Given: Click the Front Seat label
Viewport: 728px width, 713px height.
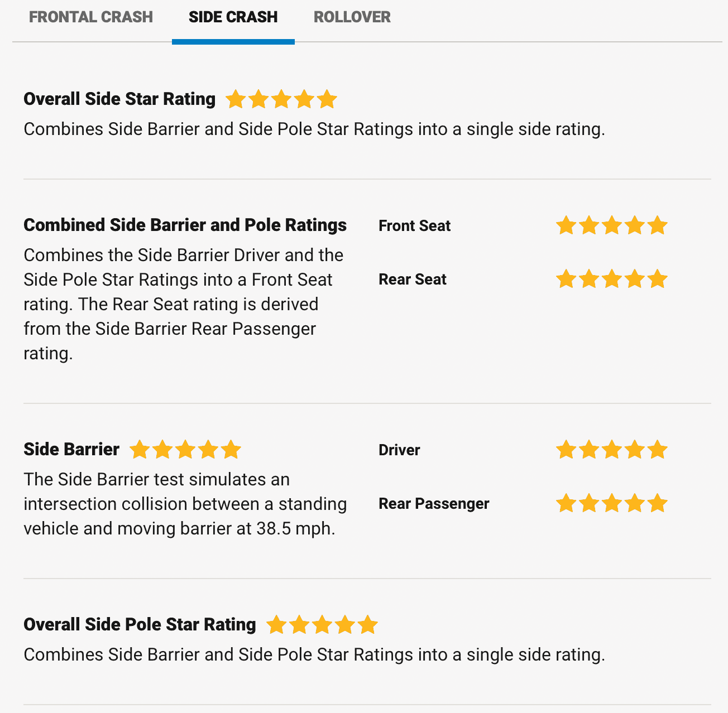Looking at the screenshot, I should click(414, 226).
